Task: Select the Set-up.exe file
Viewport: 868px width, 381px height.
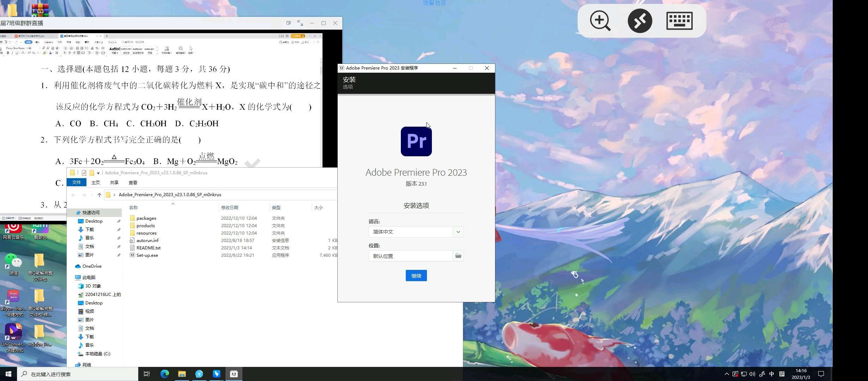Action: coord(147,255)
